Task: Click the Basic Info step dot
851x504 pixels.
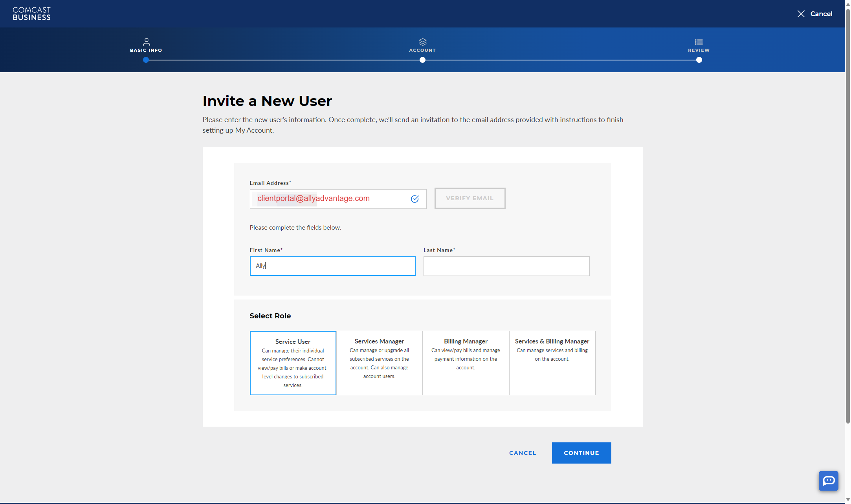Action: pyautogui.click(x=146, y=60)
